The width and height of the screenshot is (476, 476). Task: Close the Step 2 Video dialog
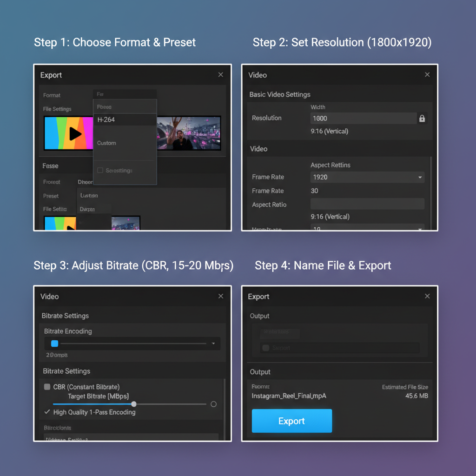[427, 75]
